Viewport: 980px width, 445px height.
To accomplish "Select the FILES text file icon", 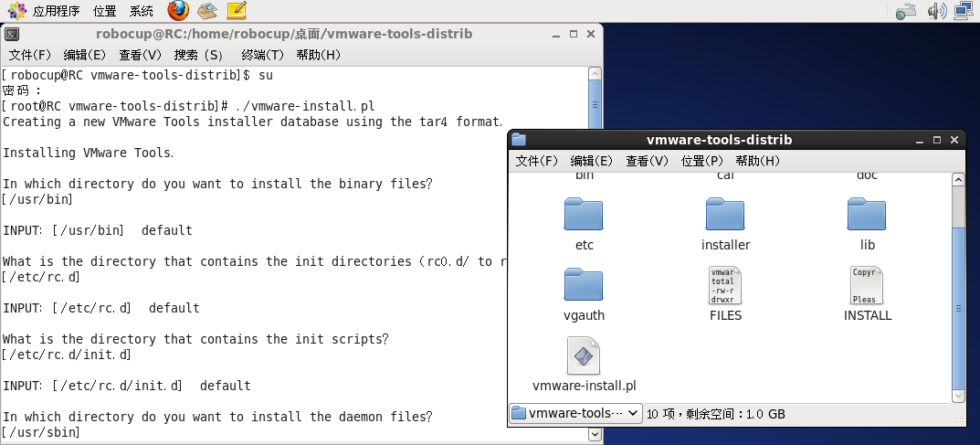I will click(725, 285).
